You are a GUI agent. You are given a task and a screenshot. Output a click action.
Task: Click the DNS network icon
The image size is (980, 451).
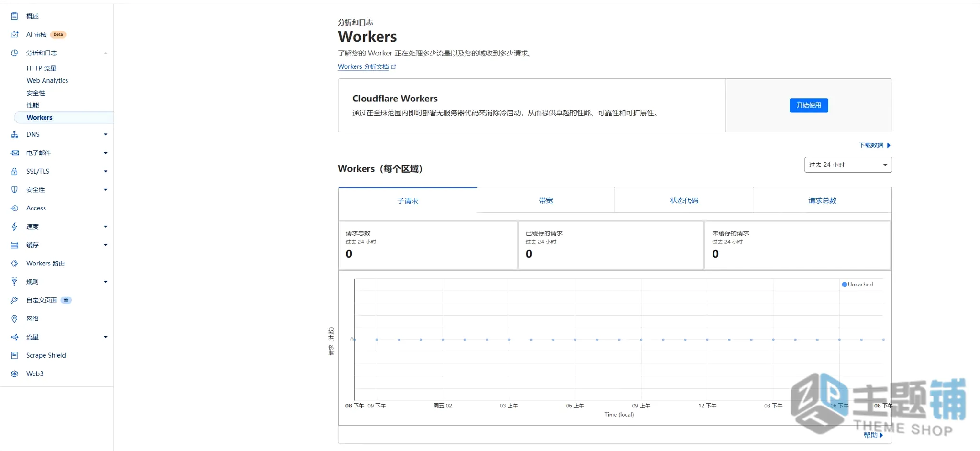tap(14, 135)
